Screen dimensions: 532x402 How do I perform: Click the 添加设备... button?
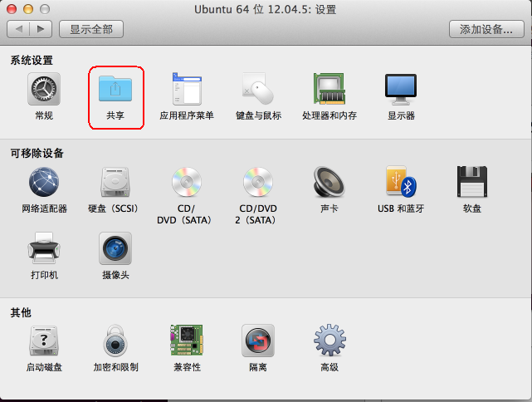point(486,29)
